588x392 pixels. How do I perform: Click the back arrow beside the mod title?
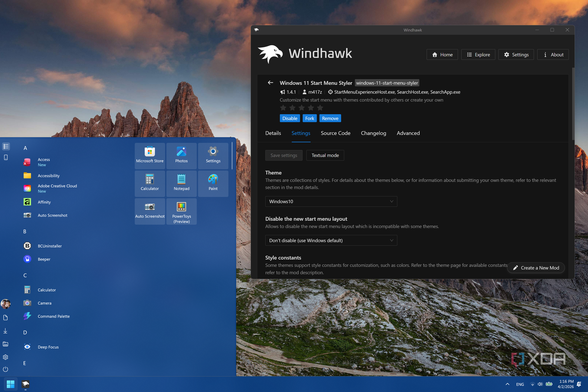270,83
